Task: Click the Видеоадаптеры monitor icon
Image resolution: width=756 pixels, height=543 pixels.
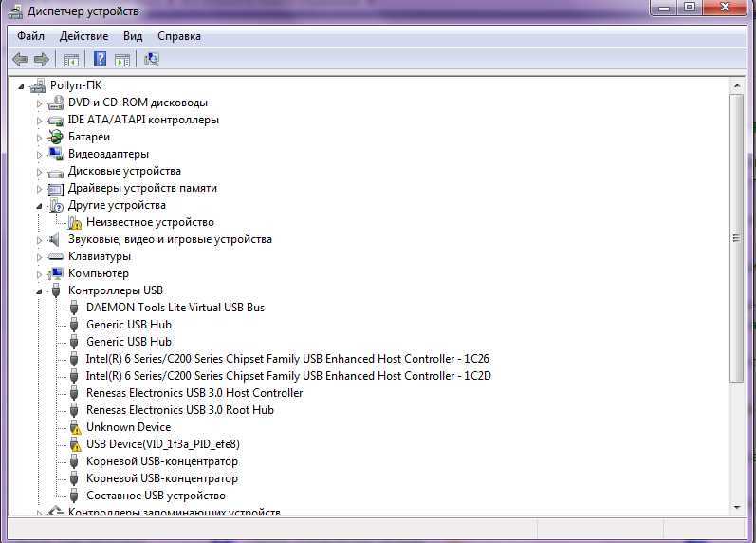Action: [56, 154]
